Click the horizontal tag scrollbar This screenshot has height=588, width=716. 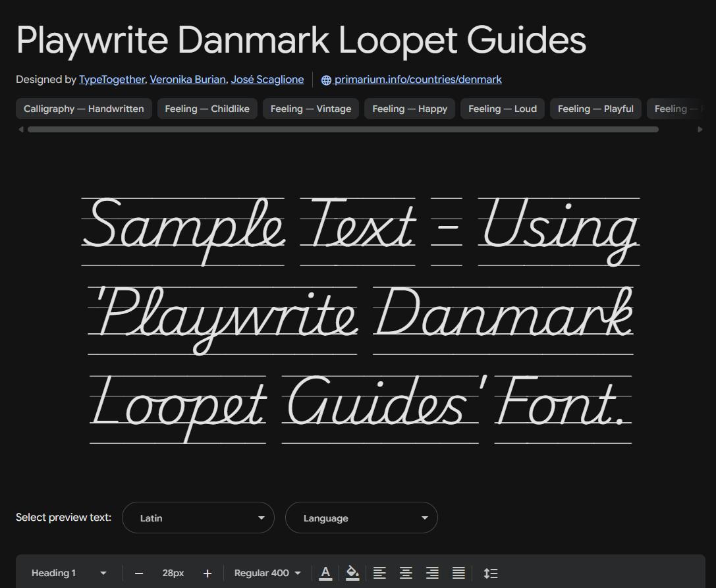343,130
